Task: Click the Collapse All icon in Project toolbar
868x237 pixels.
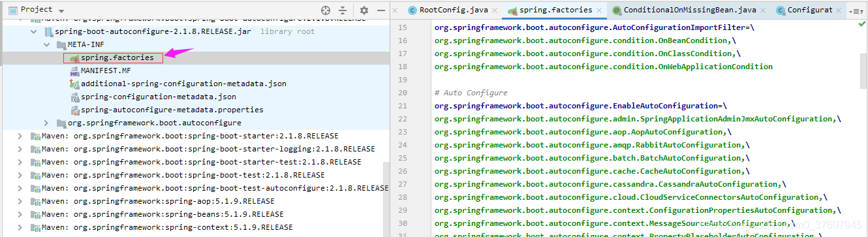Action: pyautogui.click(x=343, y=10)
